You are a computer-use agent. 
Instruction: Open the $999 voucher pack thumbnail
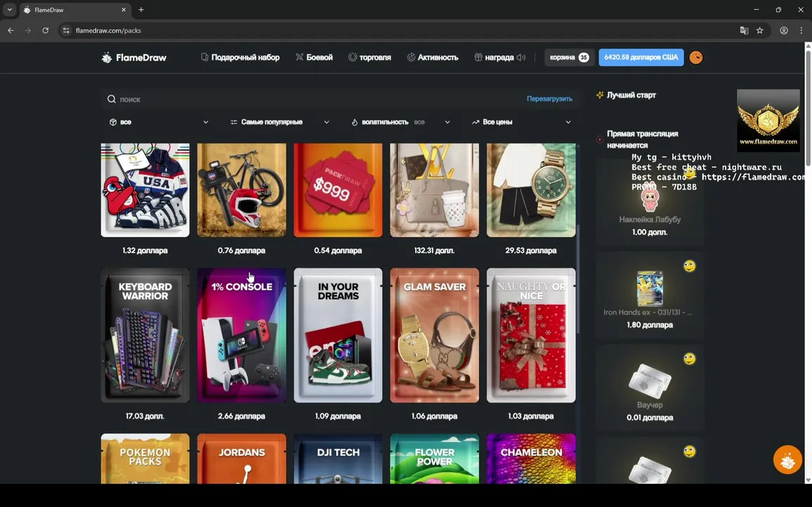pos(338,190)
